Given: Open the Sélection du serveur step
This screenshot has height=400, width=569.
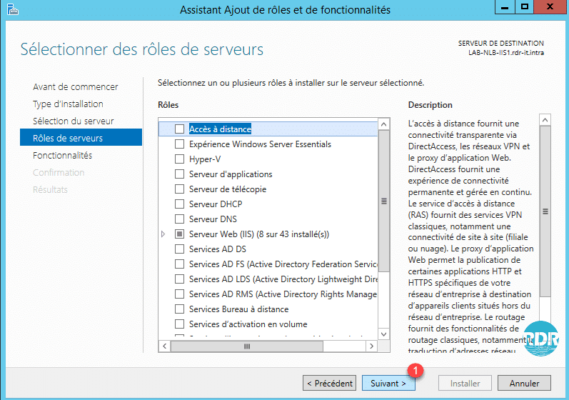Looking at the screenshot, I should click(x=73, y=121).
